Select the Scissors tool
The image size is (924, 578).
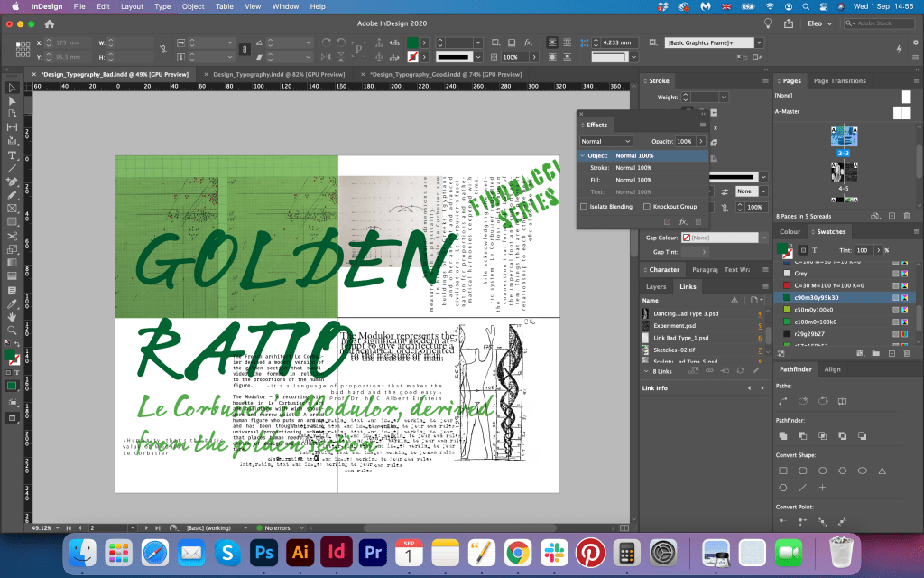pyautogui.click(x=13, y=236)
